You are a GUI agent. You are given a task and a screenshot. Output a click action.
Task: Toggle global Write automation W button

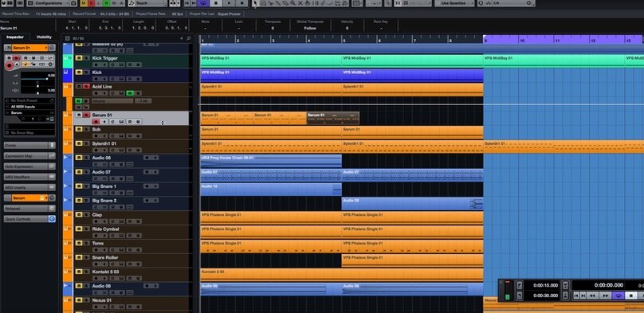click(x=114, y=3)
